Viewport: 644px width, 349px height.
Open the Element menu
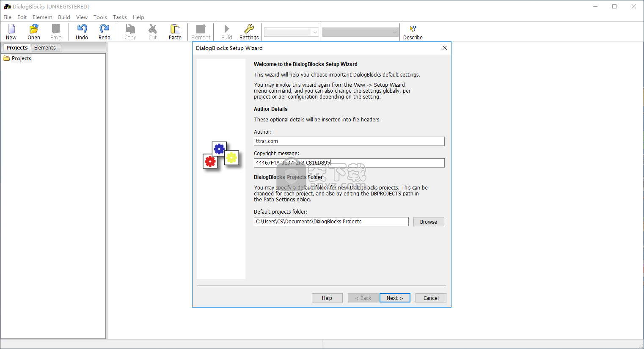coord(42,17)
